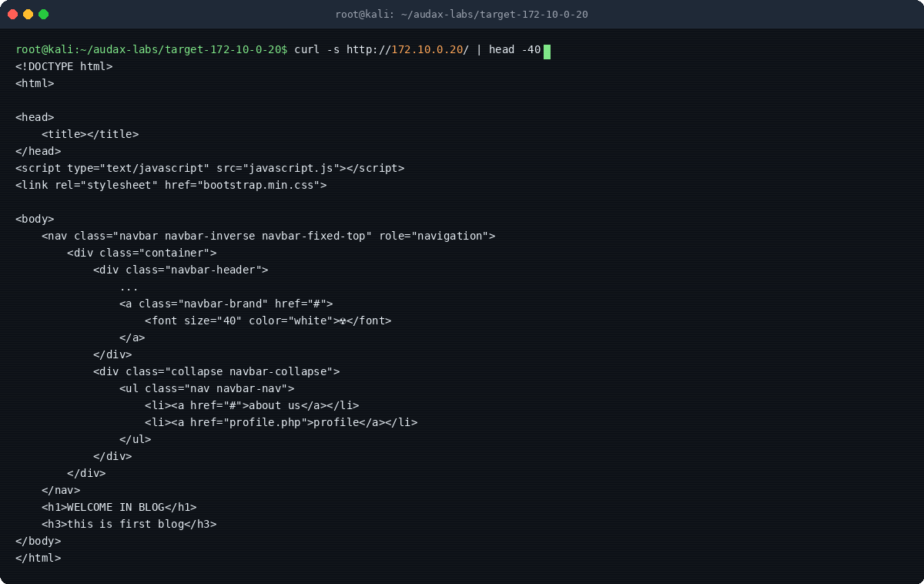
Task: Click the '<h1>WELCOME IN BLOG</h1>' line
Action: [119, 507]
